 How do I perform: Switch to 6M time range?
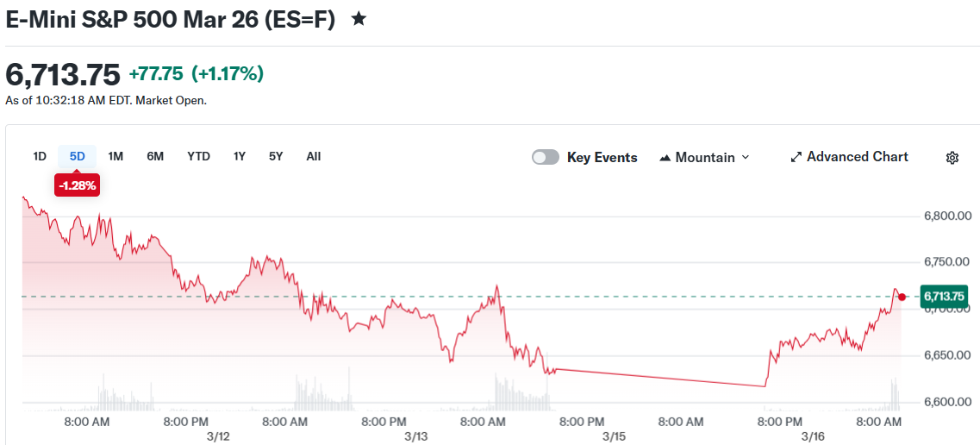coord(155,156)
